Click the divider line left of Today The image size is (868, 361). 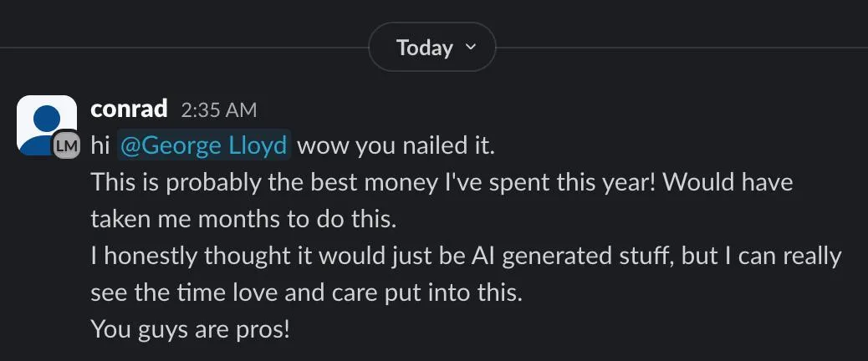(184, 48)
